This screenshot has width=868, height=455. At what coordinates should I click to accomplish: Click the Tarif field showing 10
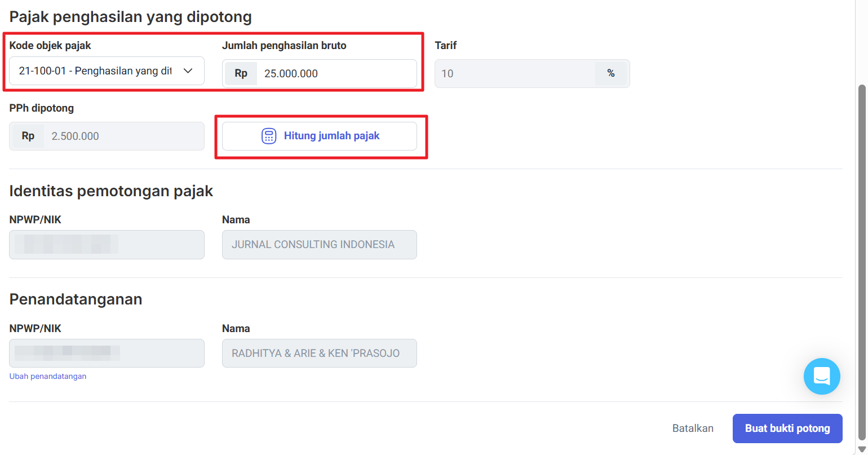(x=514, y=74)
